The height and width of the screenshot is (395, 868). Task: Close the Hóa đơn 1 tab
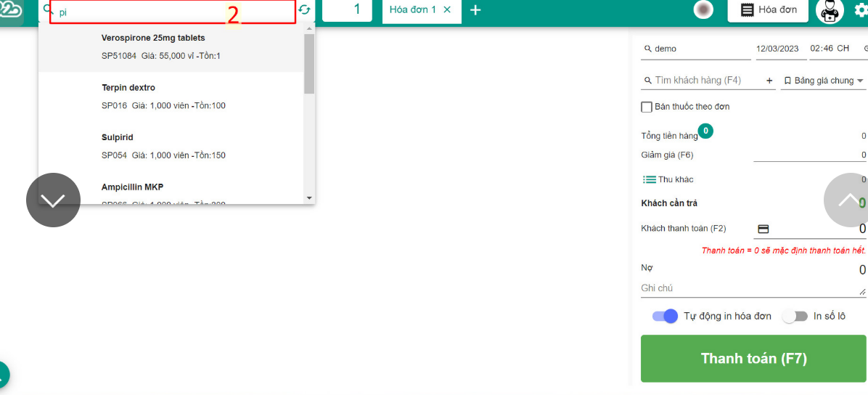[447, 10]
